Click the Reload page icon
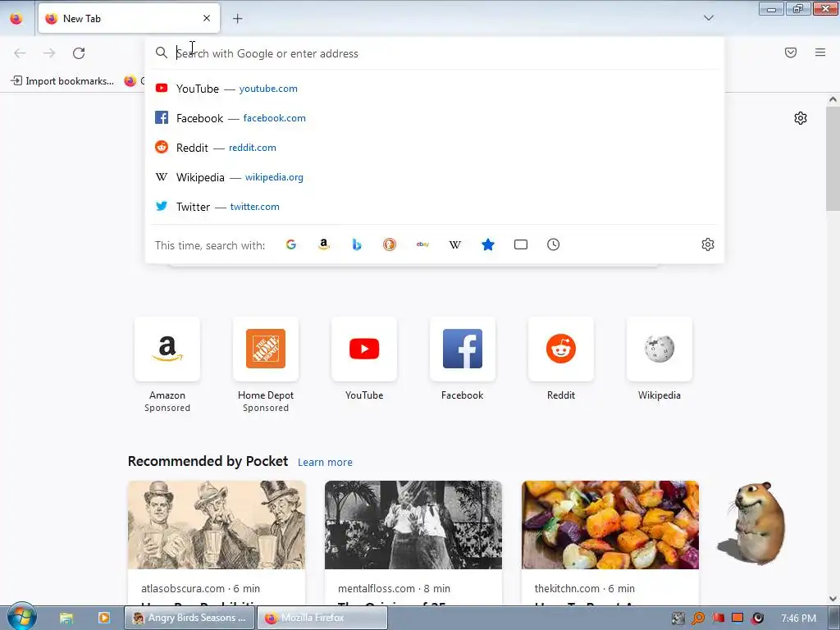 click(x=79, y=53)
